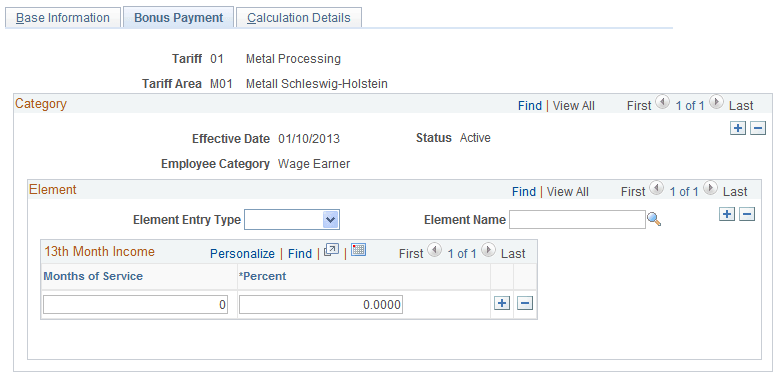The width and height of the screenshot is (779, 378).
Task: Open the Calculation Details tab
Action: (299, 18)
